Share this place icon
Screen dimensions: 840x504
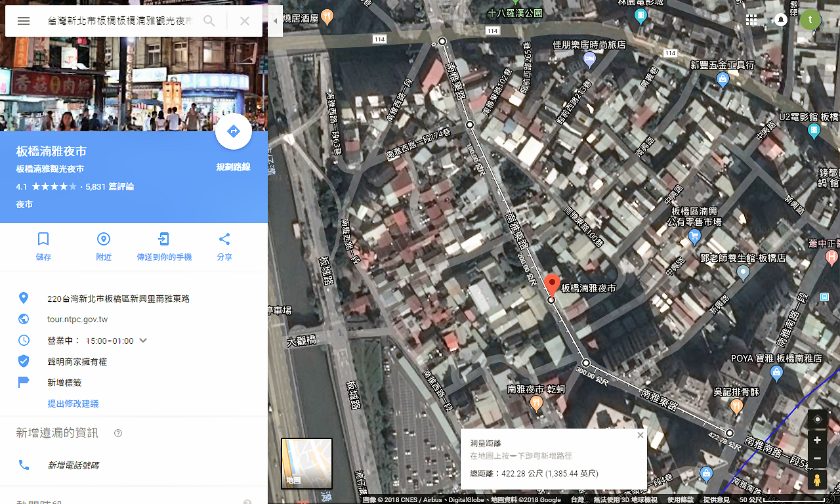224,239
